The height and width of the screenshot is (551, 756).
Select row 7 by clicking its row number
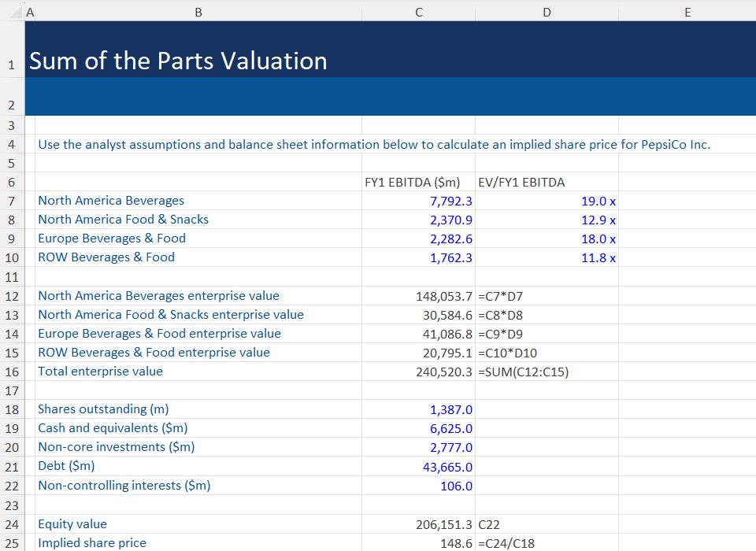coord(12,201)
